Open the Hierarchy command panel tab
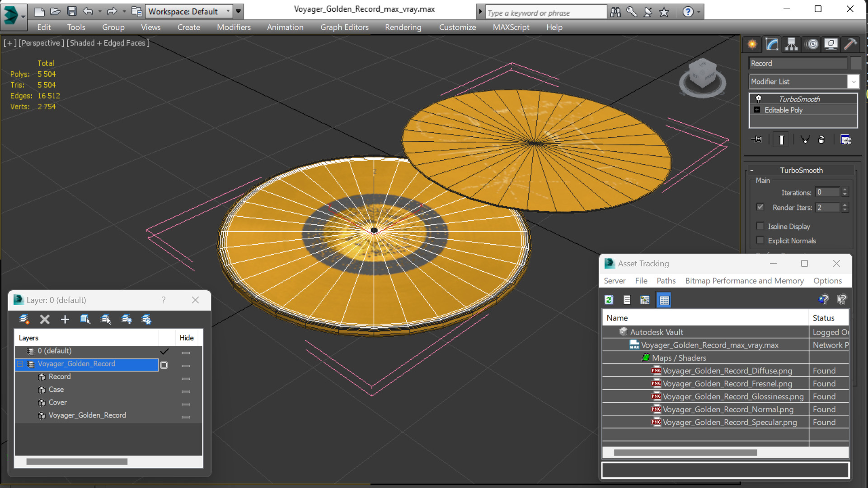 tap(791, 44)
